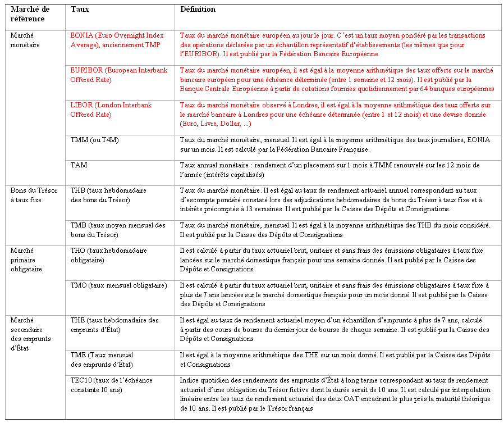This screenshot has height=423, width=504.
Task: Click the EURIBOR definition mentioning 64 banques européennes
Action: pyautogui.click(x=337, y=79)
